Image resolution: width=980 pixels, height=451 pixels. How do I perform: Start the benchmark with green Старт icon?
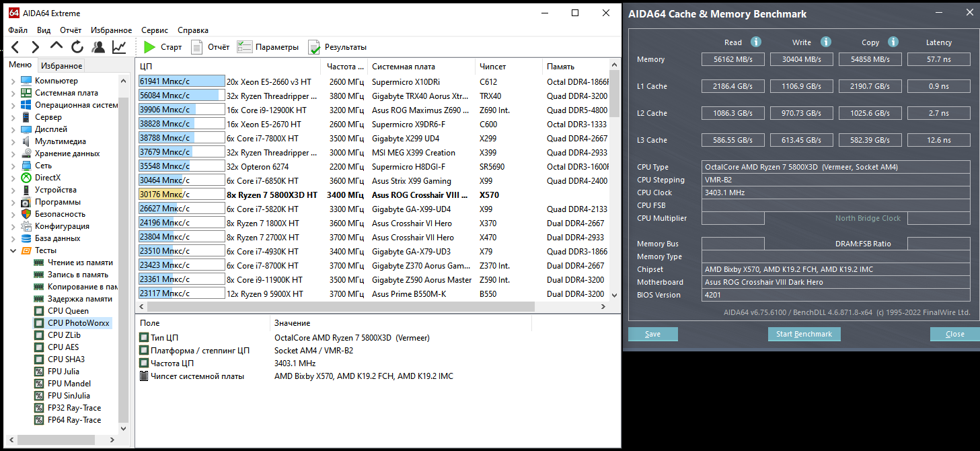point(163,47)
